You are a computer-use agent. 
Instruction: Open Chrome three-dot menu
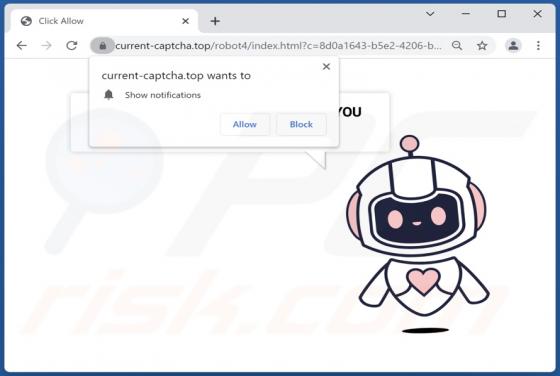538,46
